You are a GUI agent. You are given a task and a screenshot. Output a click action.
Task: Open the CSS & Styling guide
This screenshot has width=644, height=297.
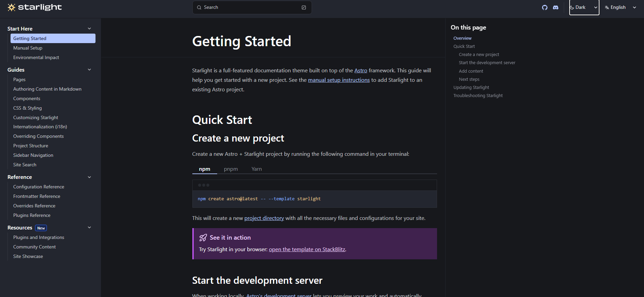[x=53, y=108]
